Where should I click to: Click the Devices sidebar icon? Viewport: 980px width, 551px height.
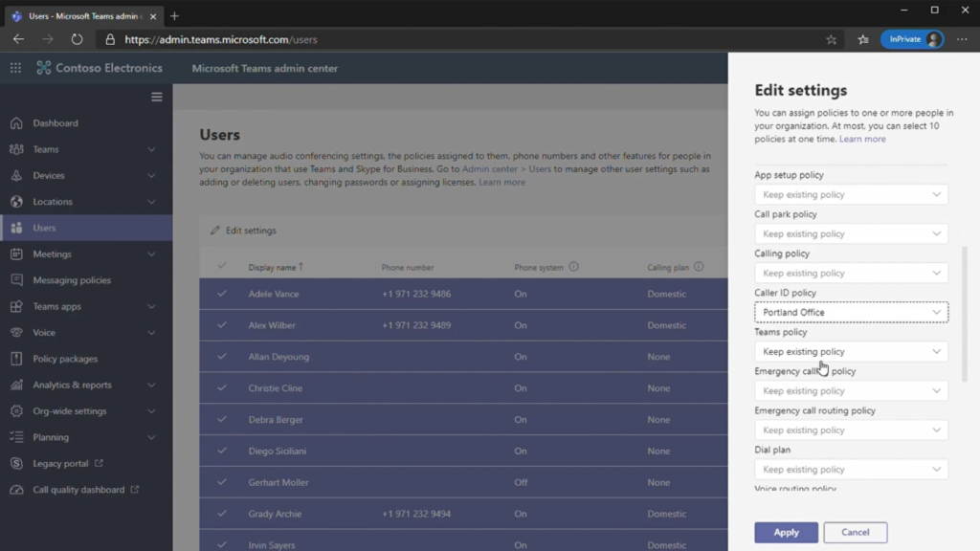[16, 176]
